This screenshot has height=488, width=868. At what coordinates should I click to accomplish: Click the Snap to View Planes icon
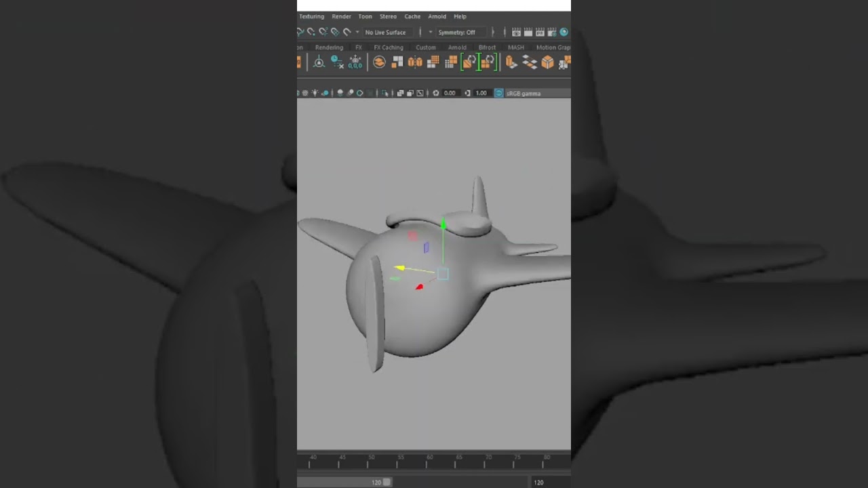(335, 32)
